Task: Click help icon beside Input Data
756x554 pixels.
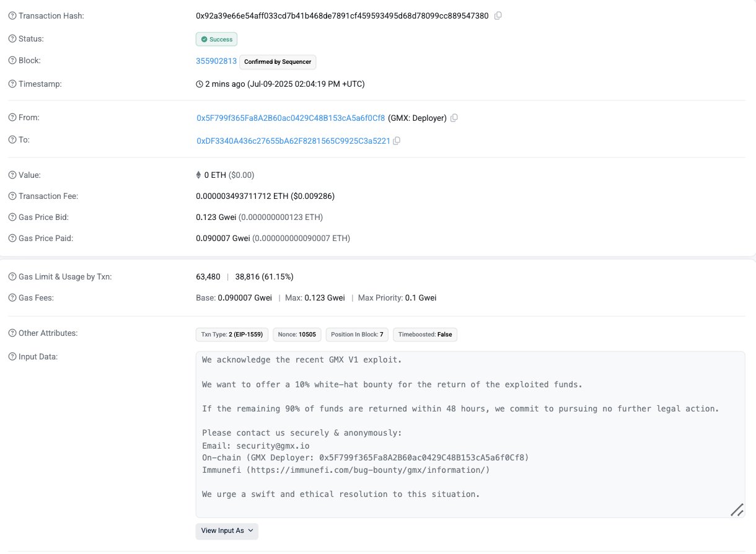Action: [x=12, y=356]
